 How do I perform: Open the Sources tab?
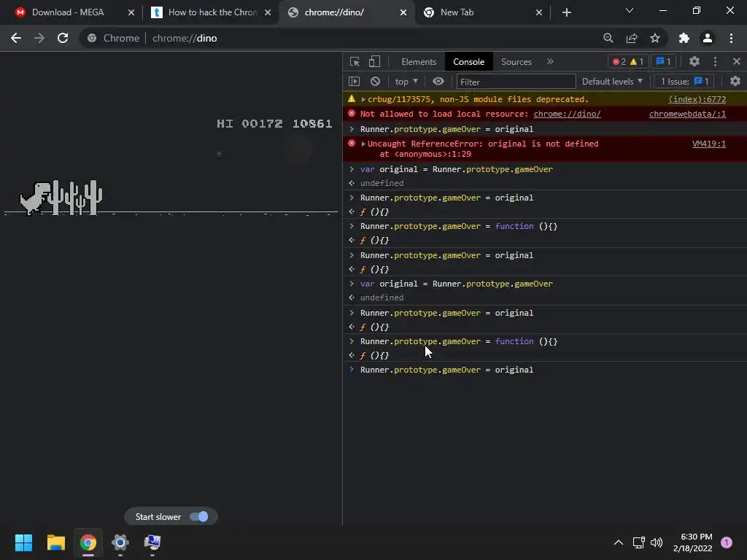[x=516, y=62]
